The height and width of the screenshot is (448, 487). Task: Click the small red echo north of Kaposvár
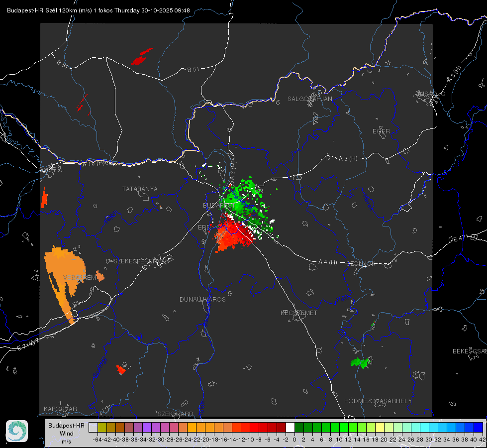tap(121, 369)
